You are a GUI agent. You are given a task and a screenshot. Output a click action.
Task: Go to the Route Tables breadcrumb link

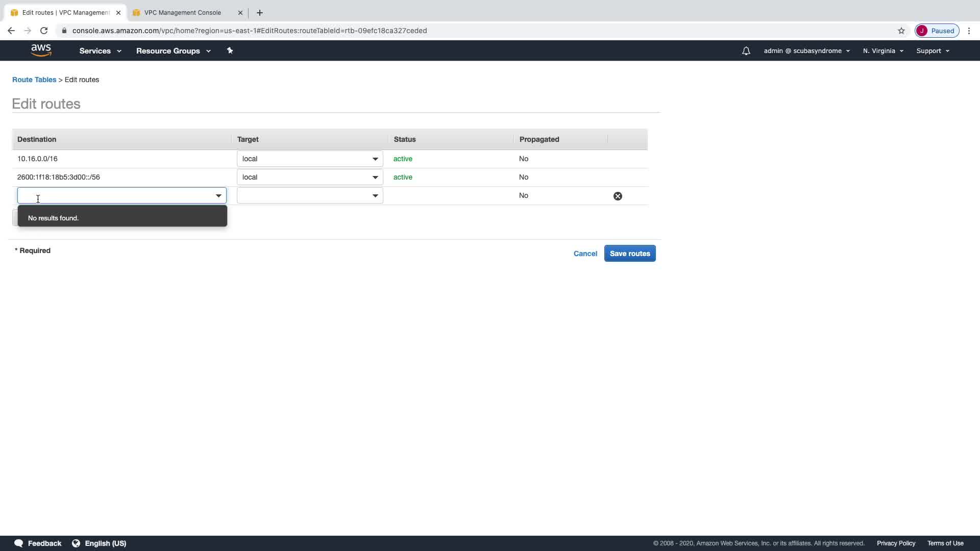point(34,80)
